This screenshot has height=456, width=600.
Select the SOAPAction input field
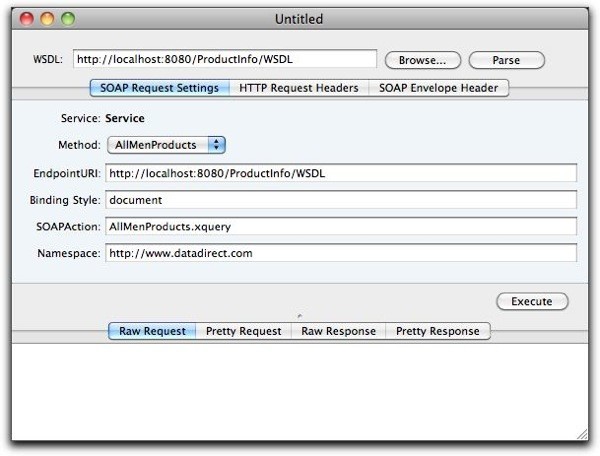point(341,227)
